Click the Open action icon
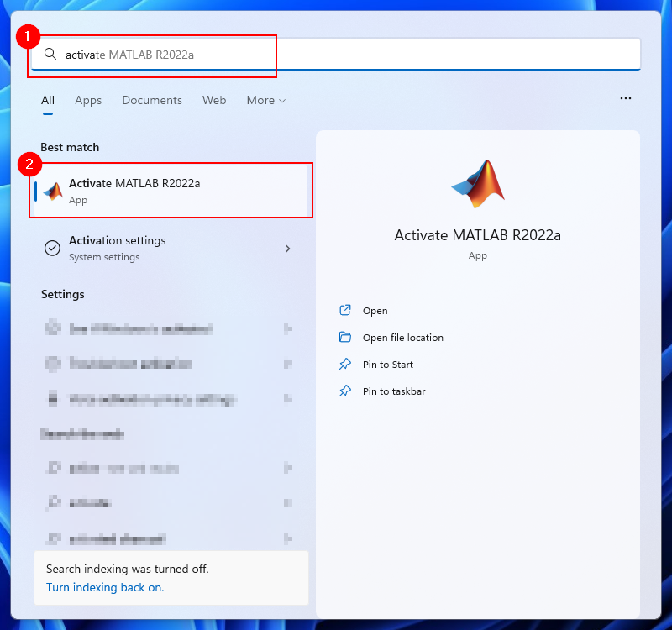672x630 pixels. (x=345, y=310)
